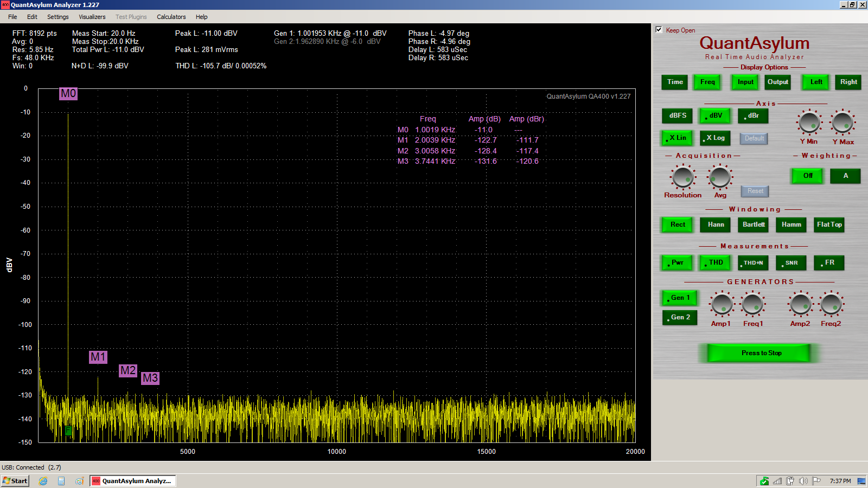
Task: Select the Hamm window function
Action: pos(791,224)
